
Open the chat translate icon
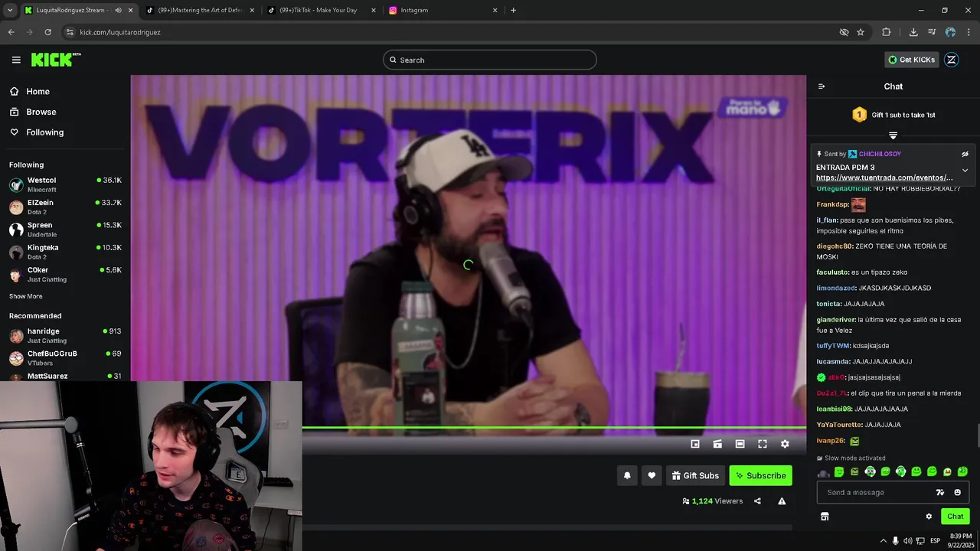(940, 492)
